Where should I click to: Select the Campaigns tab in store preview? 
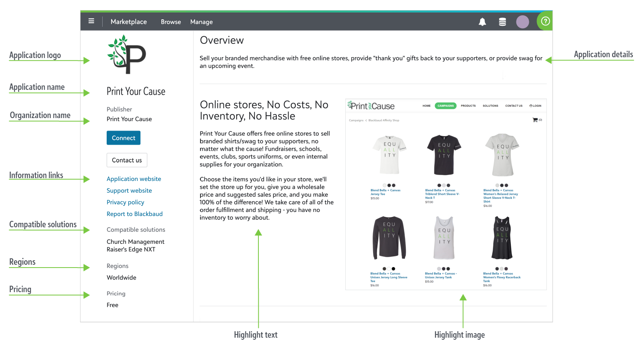446,106
